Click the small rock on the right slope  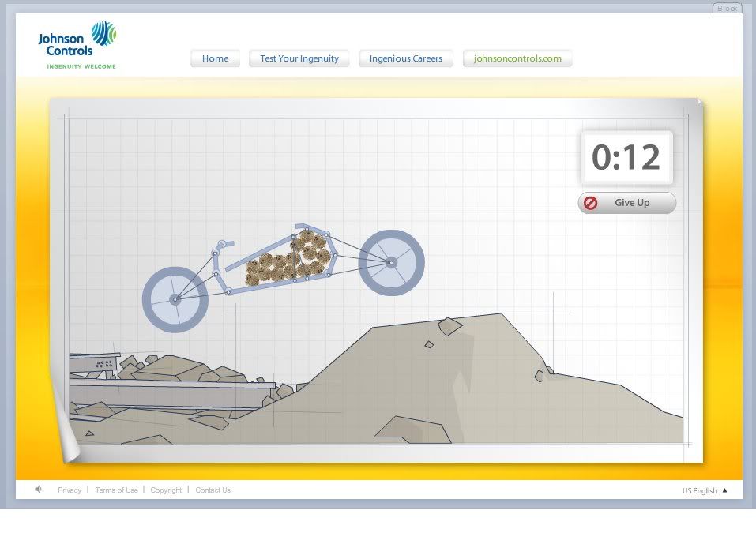point(539,375)
